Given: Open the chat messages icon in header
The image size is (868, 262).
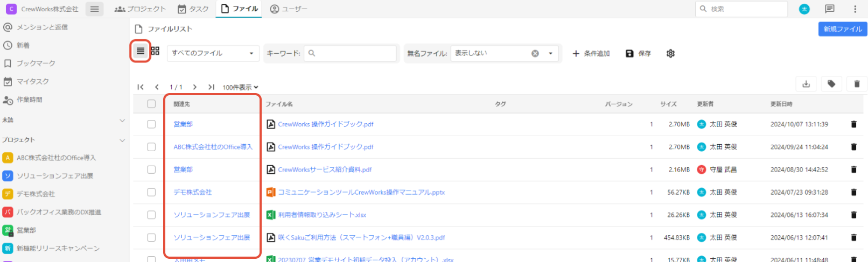Looking at the screenshot, I should coord(830,9).
